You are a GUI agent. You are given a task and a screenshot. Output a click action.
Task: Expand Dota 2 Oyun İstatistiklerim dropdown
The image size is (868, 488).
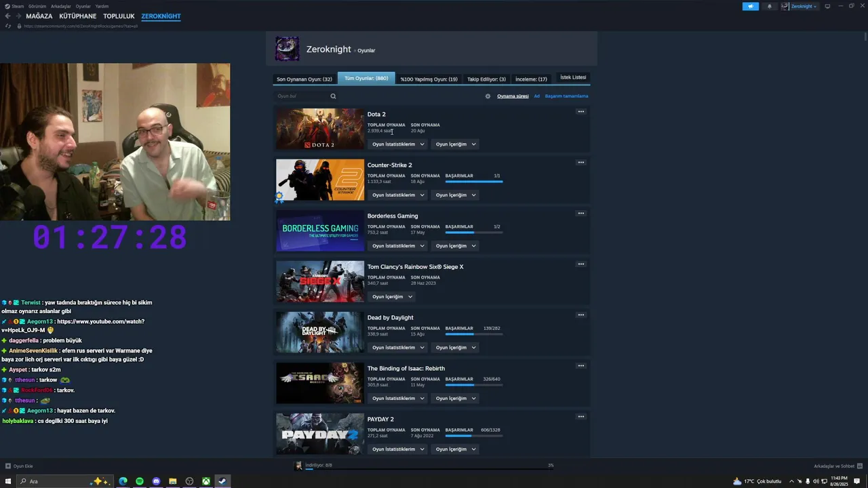(399, 144)
